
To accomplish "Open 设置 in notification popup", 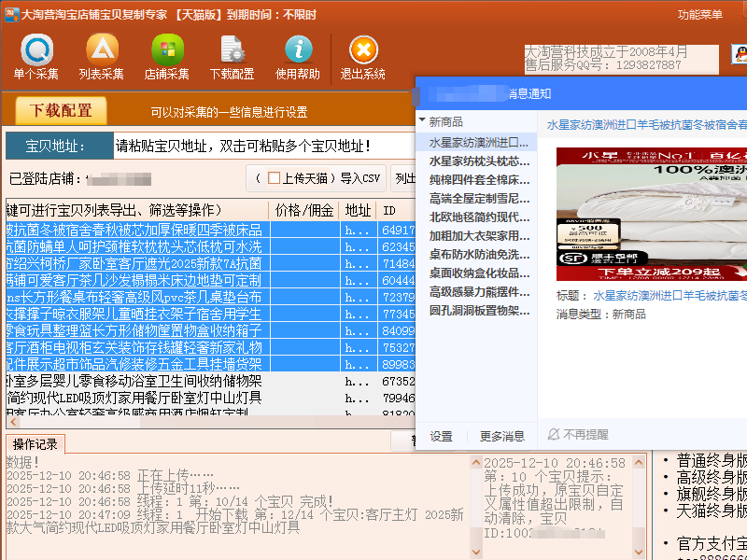I will (x=441, y=436).
